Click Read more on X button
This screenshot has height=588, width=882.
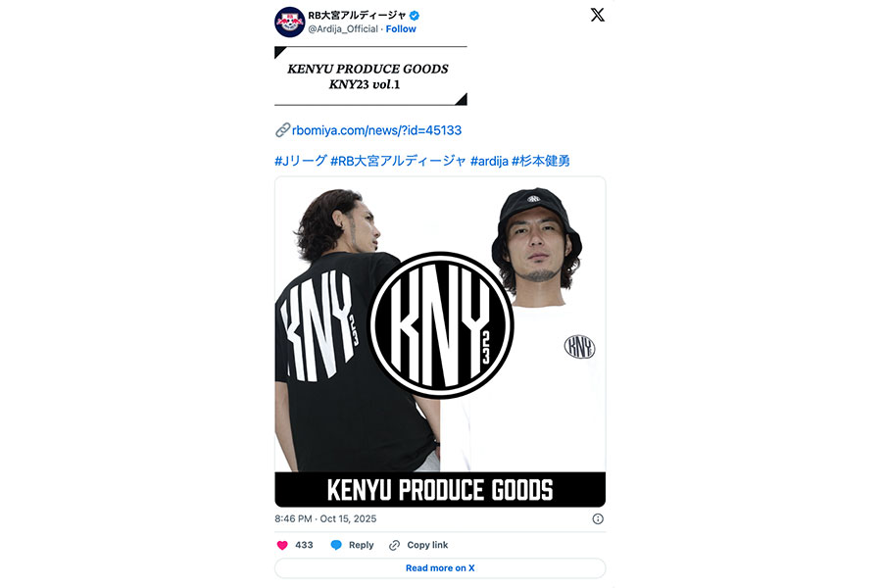[x=440, y=567]
